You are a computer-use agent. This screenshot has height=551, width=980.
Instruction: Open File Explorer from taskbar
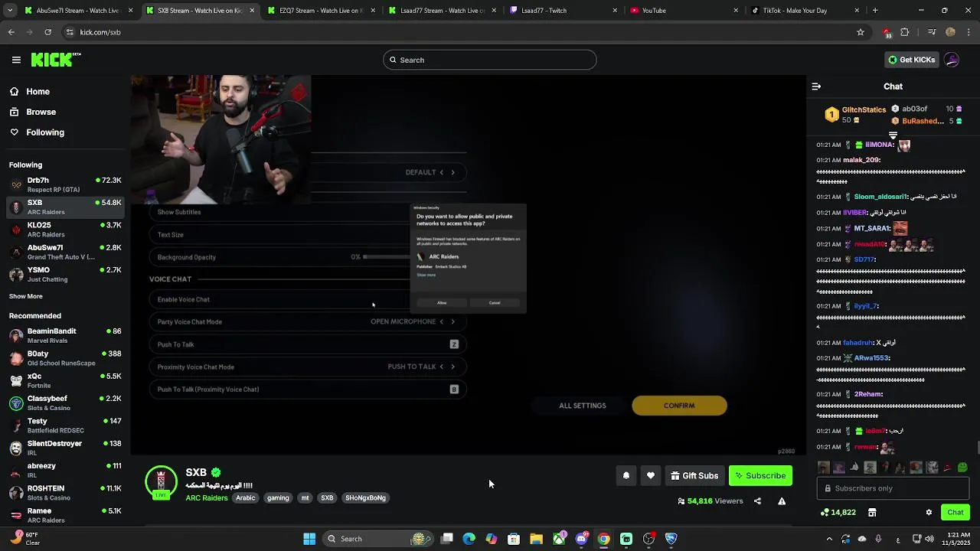(x=537, y=539)
